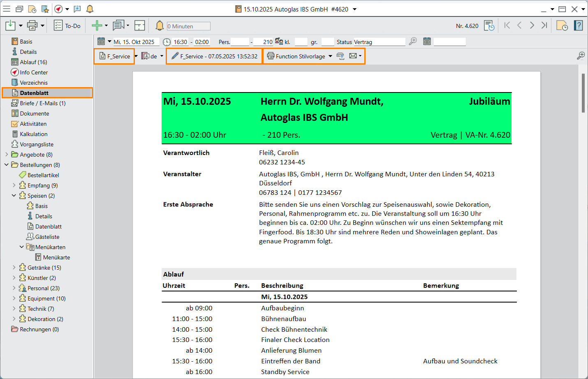Click the magnifier zoom icon at far right

581,56
